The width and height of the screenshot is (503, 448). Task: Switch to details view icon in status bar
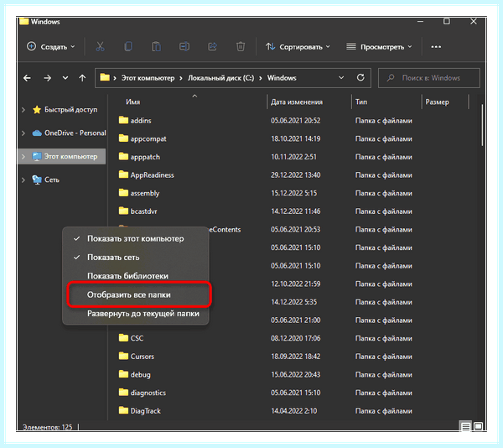pos(465,426)
